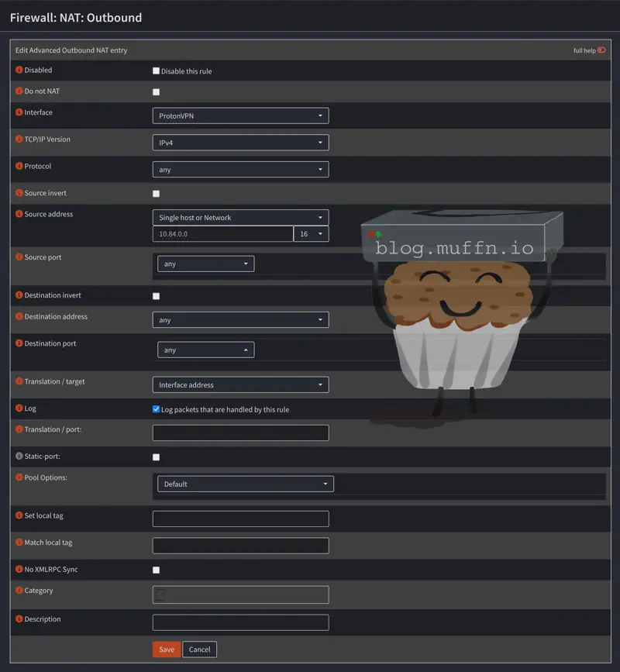Open the TCP/IP Version dropdown
This screenshot has width=620, height=672.
240,143
